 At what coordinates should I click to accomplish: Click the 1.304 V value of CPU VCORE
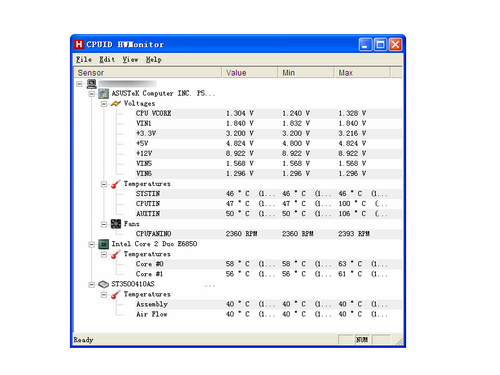tap(240, 114)
